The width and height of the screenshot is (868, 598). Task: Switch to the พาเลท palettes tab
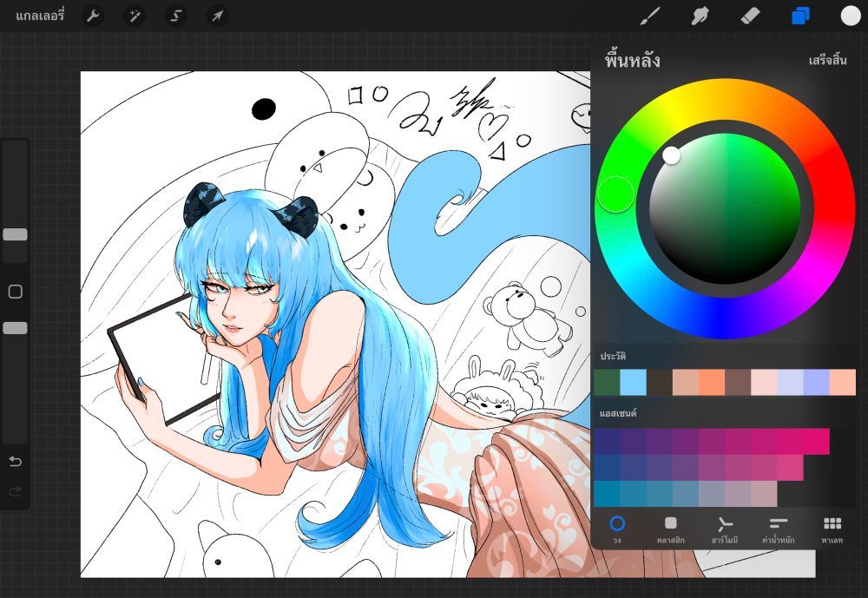pyautogui.click(x=832, y=529)
